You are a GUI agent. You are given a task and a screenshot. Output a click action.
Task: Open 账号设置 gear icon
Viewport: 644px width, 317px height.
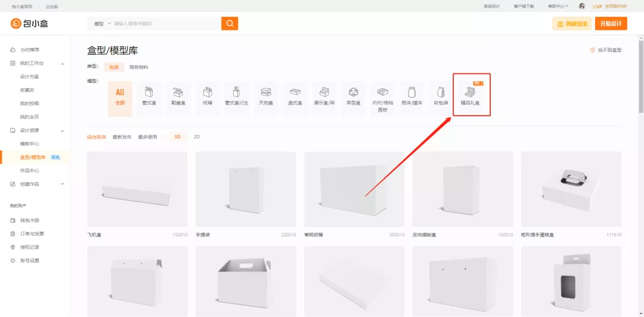[13, 261]
